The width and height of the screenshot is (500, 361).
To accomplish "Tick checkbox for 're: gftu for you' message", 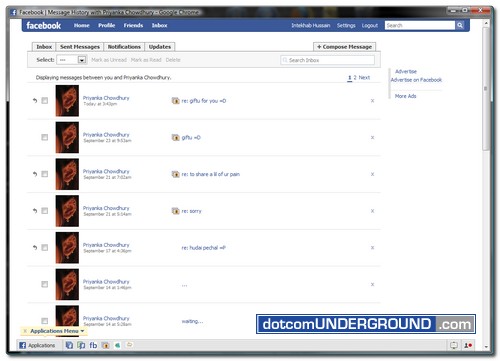I will (x=45, y=101).
